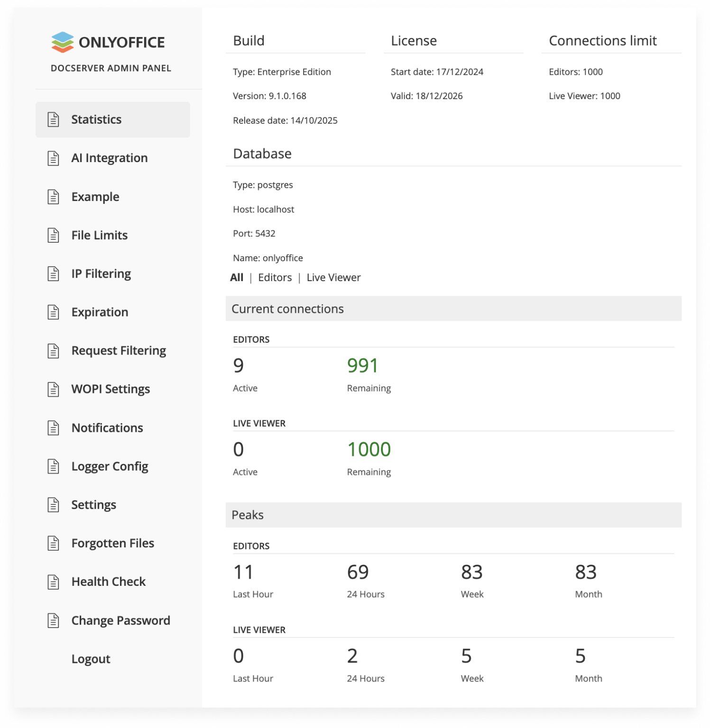Click the Forgotten Files page icon

[53, 543]
